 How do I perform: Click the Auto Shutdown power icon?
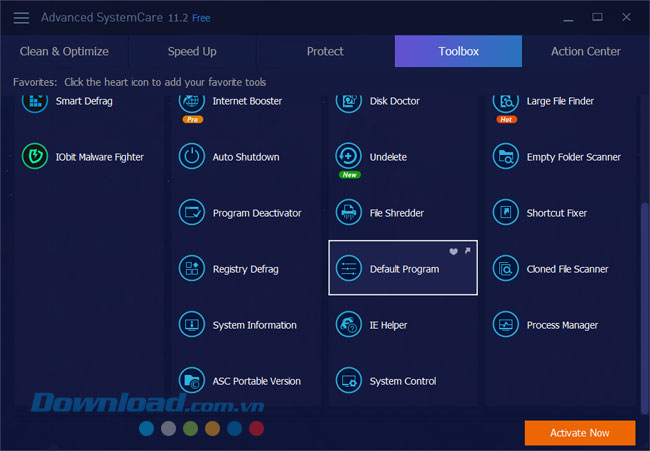point(192,156)
